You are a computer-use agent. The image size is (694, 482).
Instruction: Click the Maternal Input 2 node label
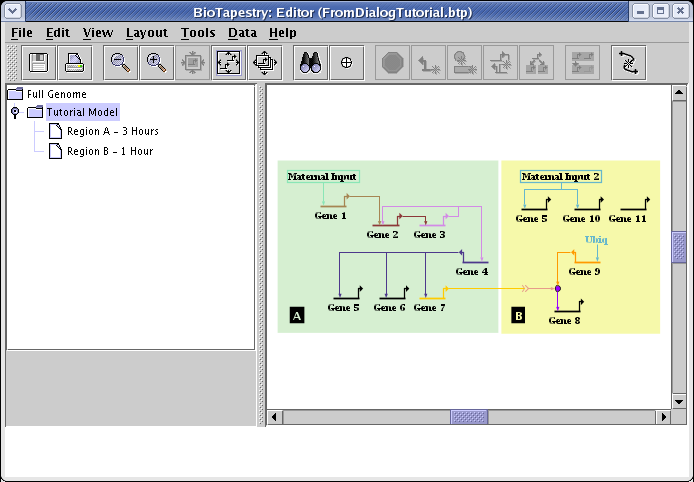click(561, 177)
